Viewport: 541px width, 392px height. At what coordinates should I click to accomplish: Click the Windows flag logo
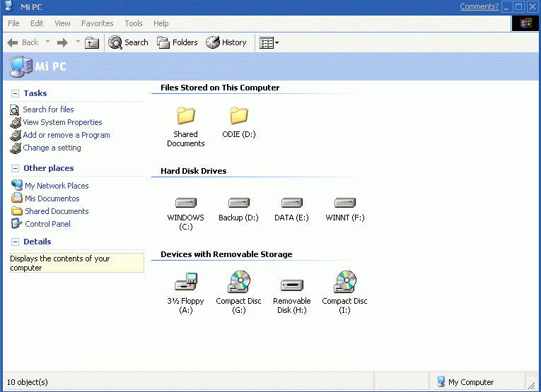tap(525, 23)
